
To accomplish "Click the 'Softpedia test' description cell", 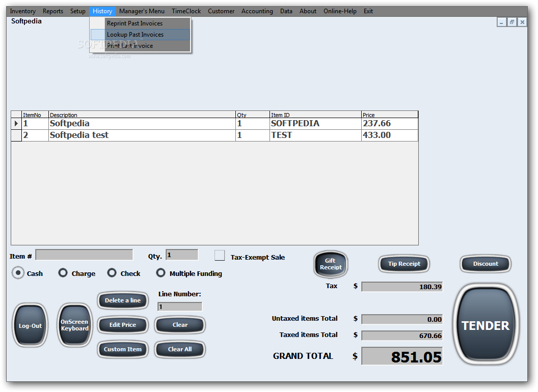I will click(142, 135).
